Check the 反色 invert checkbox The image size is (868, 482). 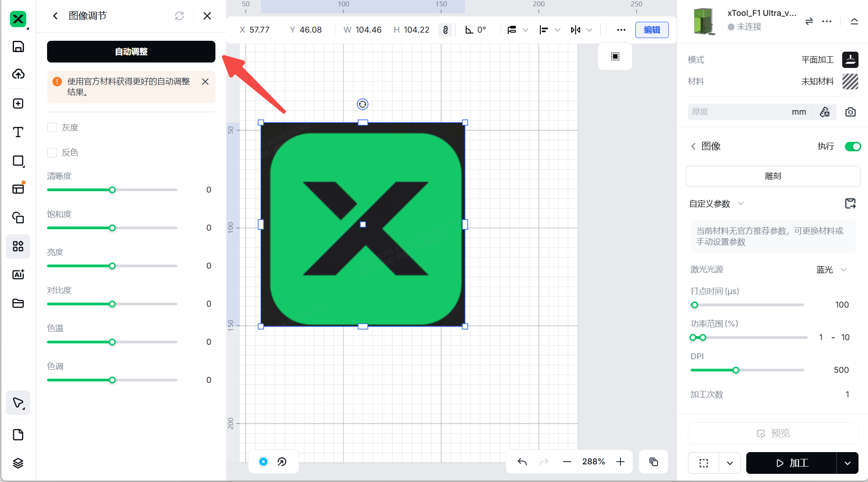pyautogui.click(x=52, y=153)
